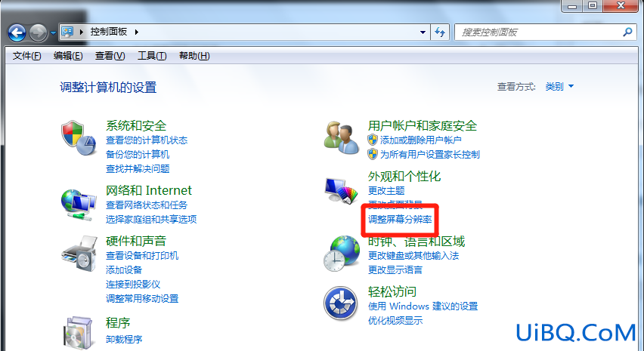Click 添加设备 link

tap(124, 270)
